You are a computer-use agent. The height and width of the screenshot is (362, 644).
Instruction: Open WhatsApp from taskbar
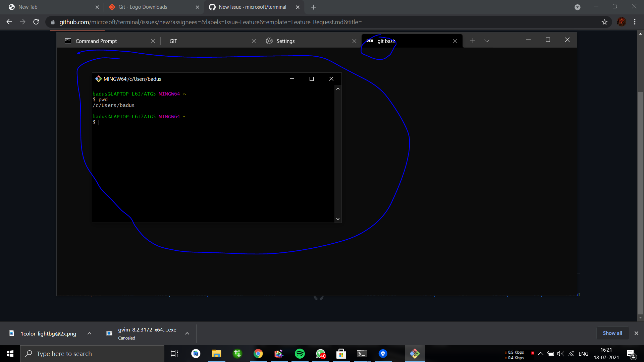tap(320, 354)
